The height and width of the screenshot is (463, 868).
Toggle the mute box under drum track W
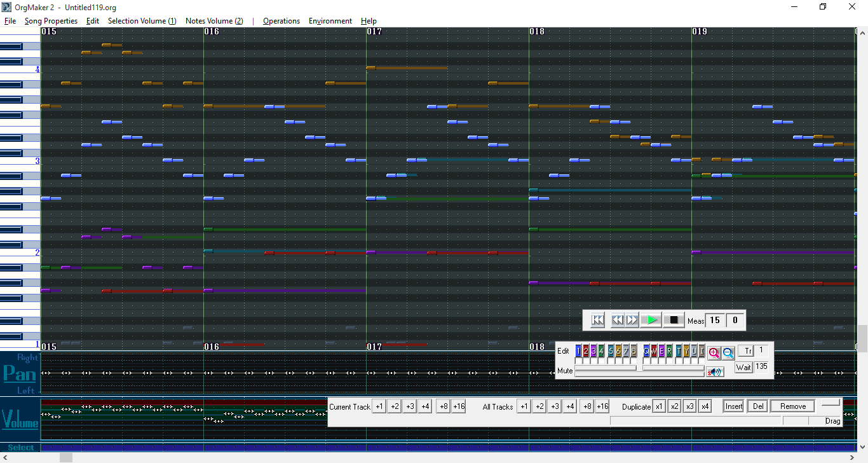tap(654, 361)
